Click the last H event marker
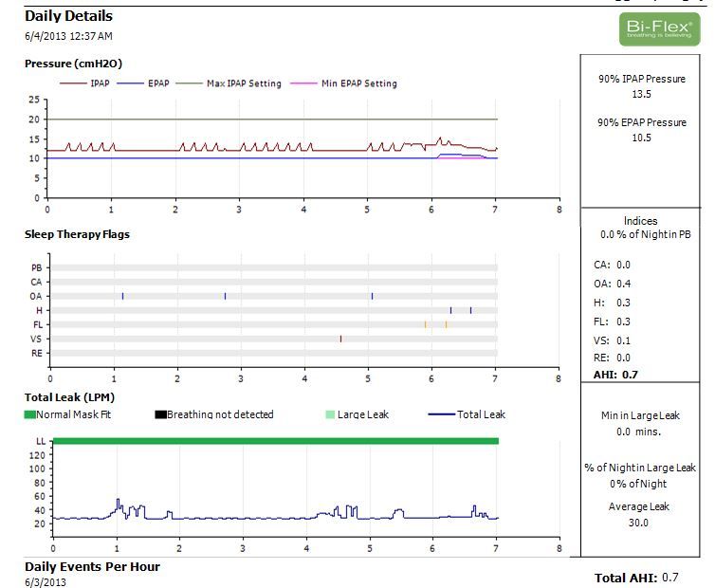Viewport: 715px width, 588px height. coord(470,310)
